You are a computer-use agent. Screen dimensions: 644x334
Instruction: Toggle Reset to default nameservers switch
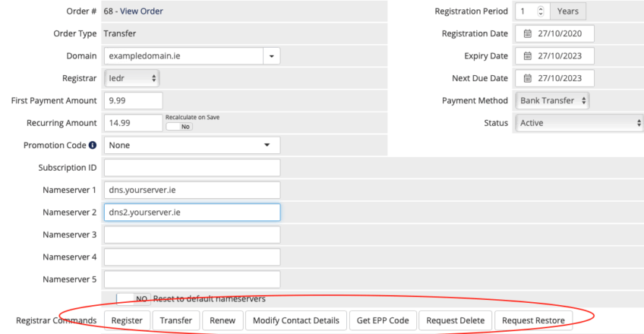coord(134,299)
